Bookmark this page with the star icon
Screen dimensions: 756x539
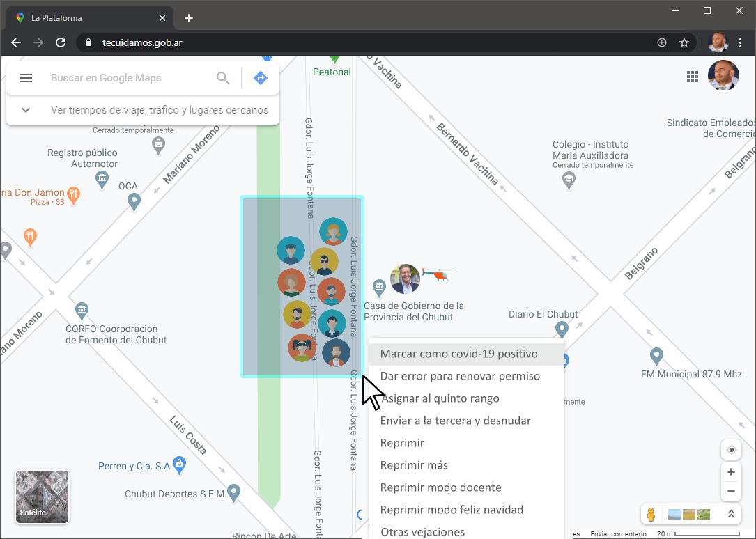pyautogui.click(x=684, y=43)
